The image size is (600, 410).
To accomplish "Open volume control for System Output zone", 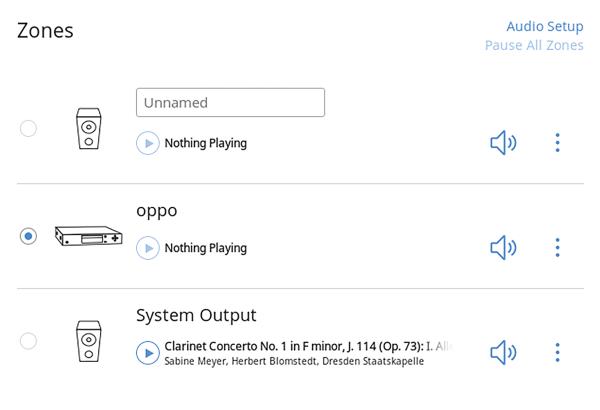I will pyautogui.click(x=503, y=352).
